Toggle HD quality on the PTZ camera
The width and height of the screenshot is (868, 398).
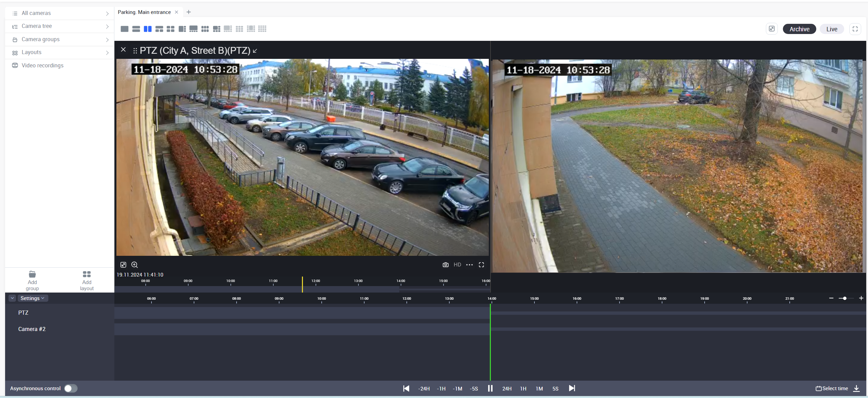coord(457,265)
